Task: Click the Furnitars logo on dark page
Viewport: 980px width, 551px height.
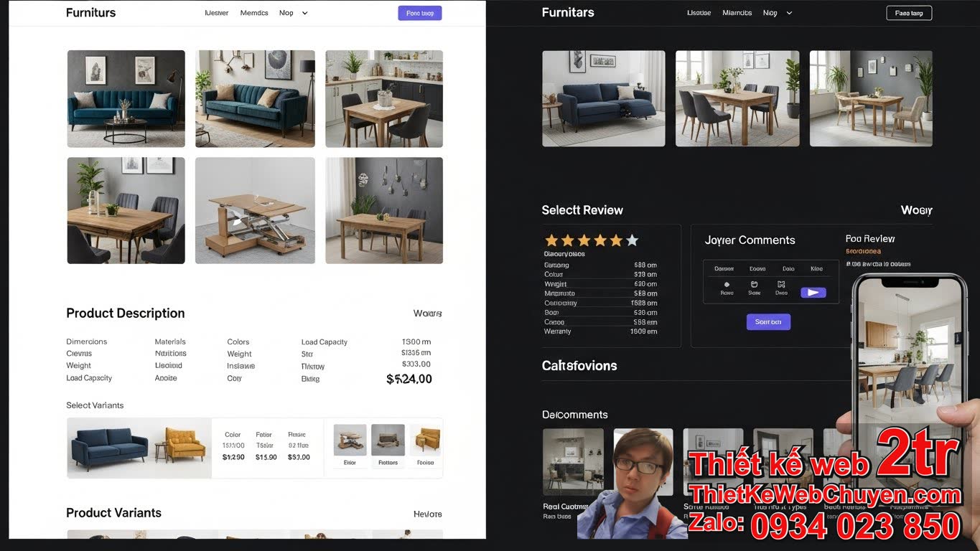Action: [568, 12]
